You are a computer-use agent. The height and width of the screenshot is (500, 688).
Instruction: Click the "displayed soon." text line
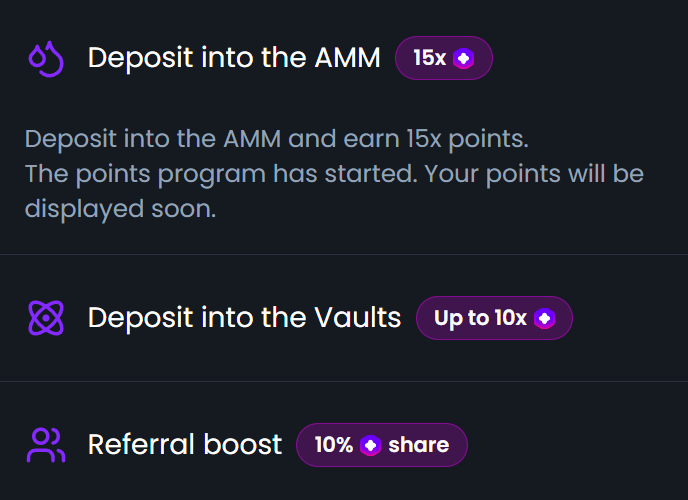pyautogui.click(x=120, y=210)
